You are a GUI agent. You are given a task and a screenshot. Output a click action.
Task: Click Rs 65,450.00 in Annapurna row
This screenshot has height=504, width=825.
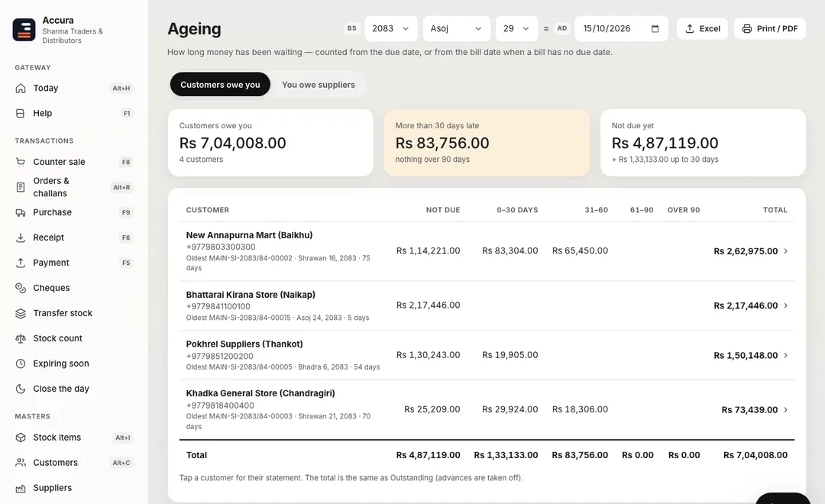tap(580, 251)
